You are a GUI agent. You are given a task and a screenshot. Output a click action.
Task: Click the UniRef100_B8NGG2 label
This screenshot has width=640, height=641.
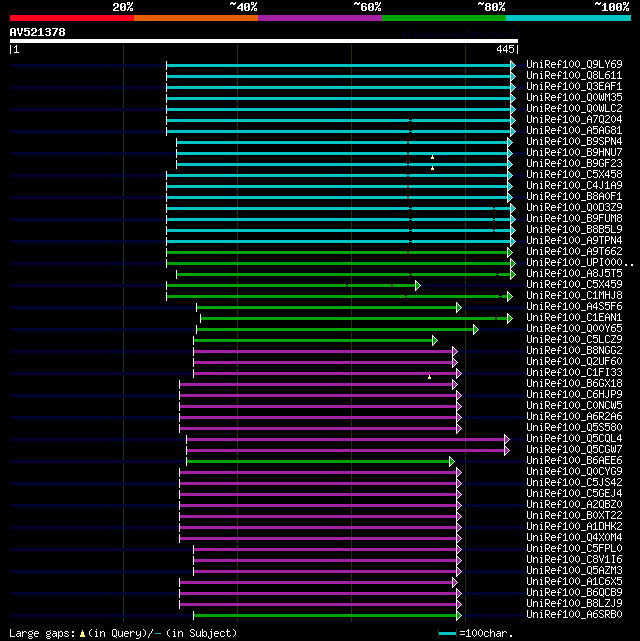tap(574, 351)
